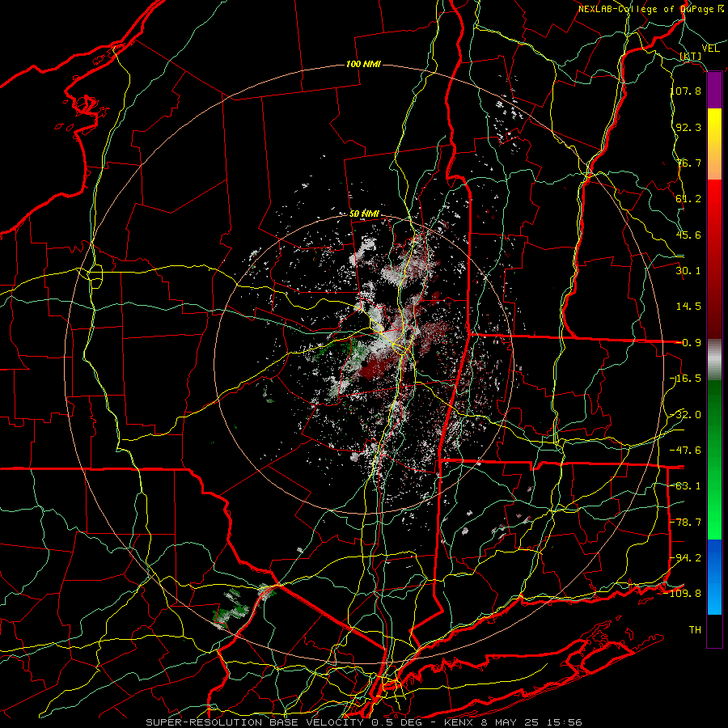The width and height of the screenshot is (728, 728).
Task: Select the 14.5 legend value
Action: pos(688,307)
